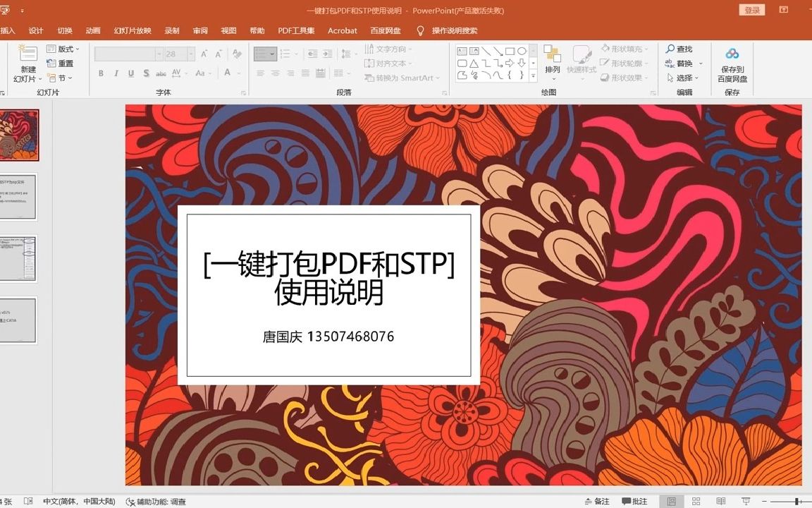Switch to the 设计 ribbon tab

point(36,30)
